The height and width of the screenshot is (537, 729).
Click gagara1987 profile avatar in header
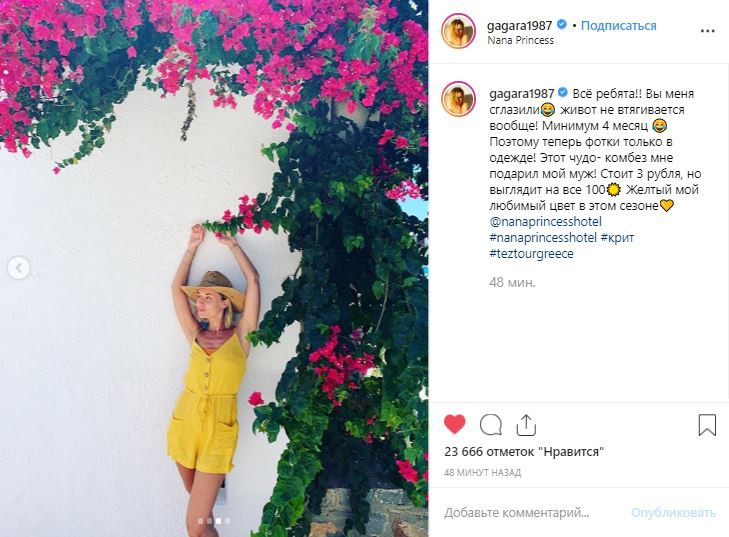458,31
